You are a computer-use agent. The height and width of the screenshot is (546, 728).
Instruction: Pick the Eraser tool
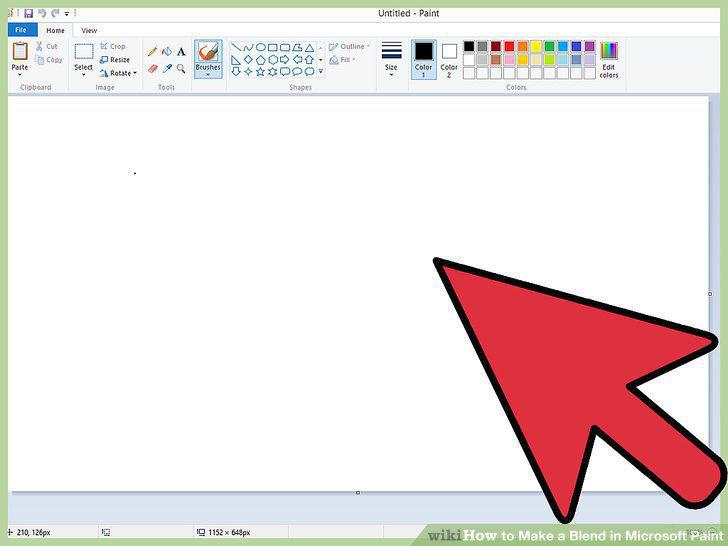pyautogui.click(x=152, y=69)
